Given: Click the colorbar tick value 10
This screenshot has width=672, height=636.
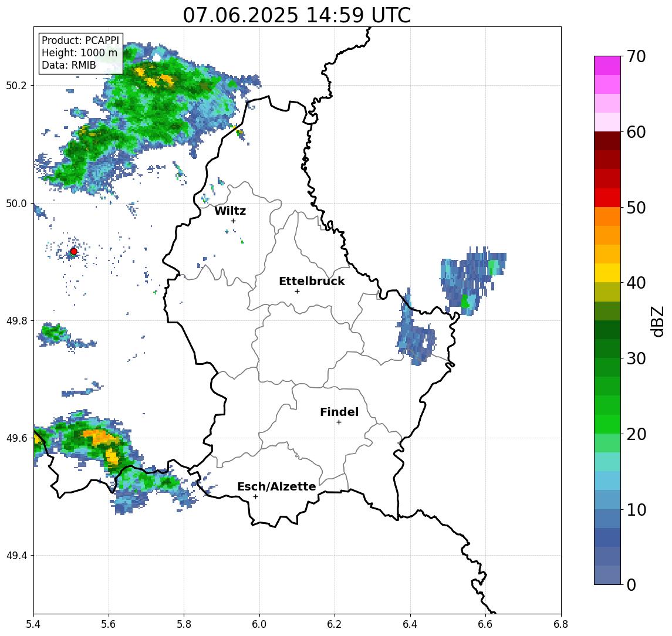Looking at the screenshot, I should [x=636, y=509].
